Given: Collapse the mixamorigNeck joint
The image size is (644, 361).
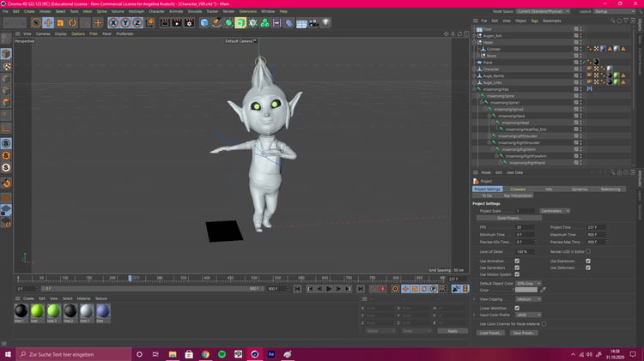Looking at the screenshot, I should [x=489, y=116].
